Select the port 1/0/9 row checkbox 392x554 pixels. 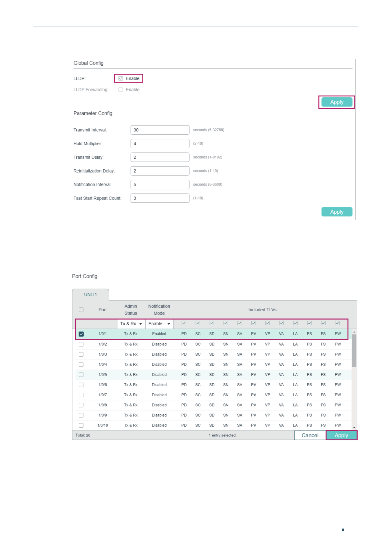tap(81, 415)
